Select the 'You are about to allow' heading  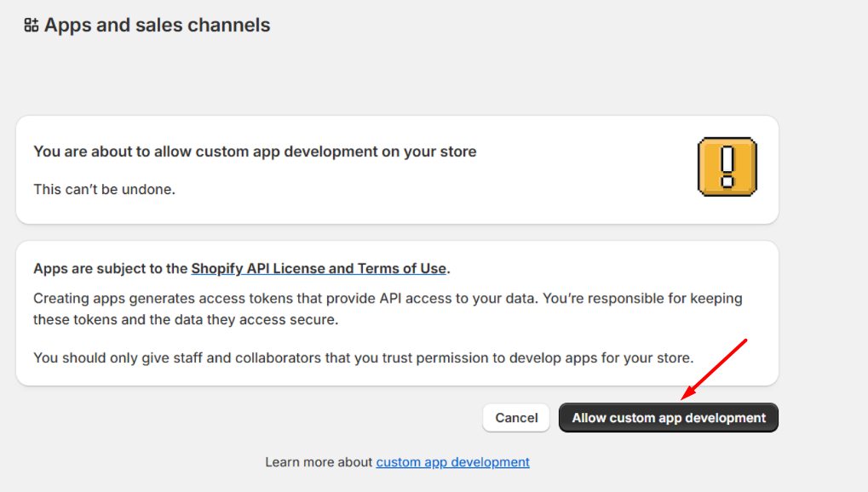pyautogui.click(x=255, y=152)
